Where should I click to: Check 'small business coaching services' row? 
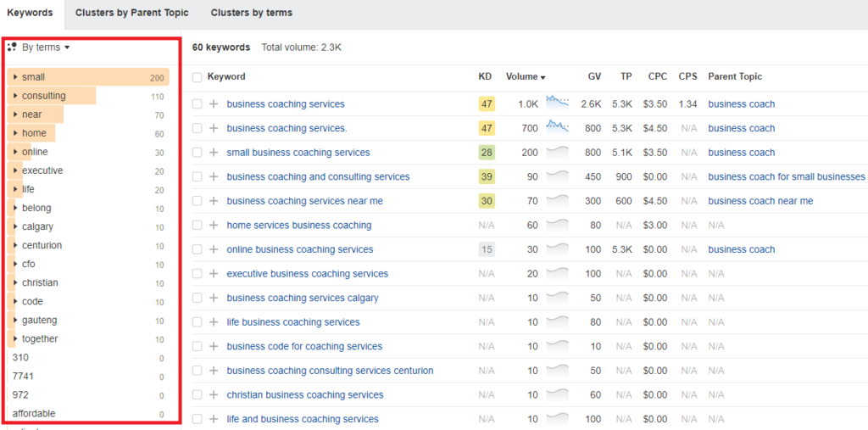pos(197,153)
